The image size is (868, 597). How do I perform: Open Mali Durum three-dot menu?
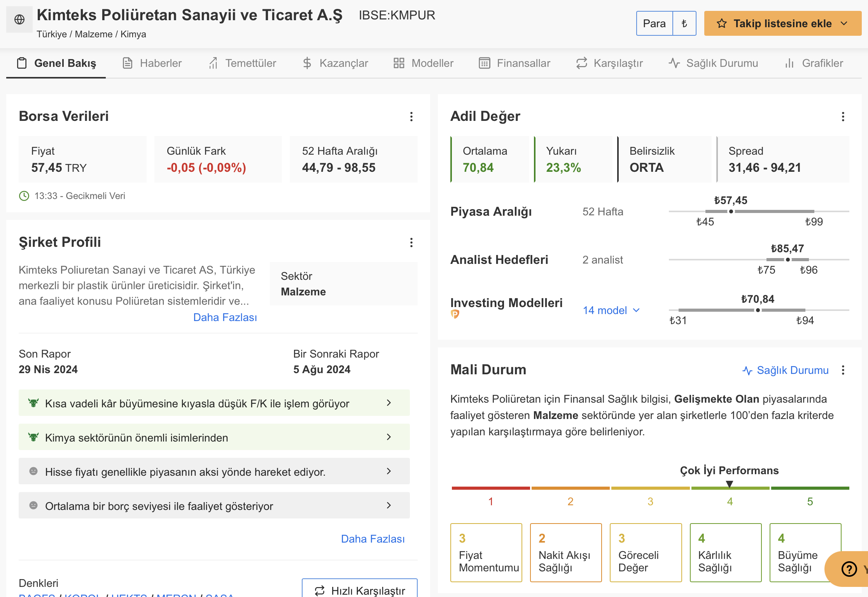pos(843,370)
